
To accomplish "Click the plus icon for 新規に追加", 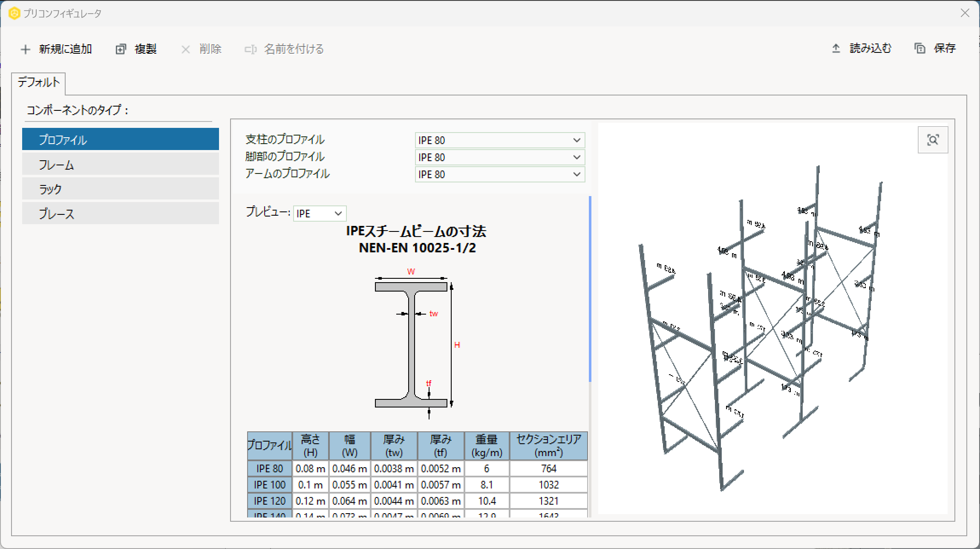I will pos(26,49).
